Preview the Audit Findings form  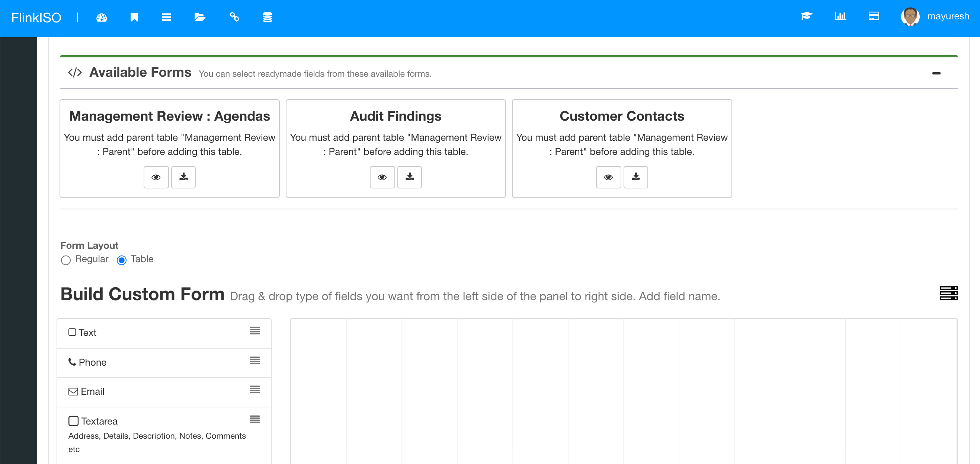click(382, 177)
